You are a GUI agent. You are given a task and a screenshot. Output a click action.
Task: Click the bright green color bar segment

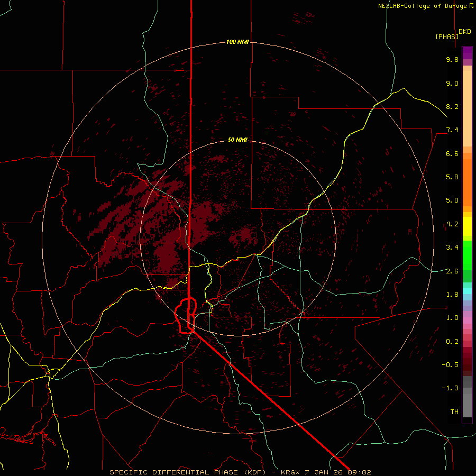click(467, 255)
